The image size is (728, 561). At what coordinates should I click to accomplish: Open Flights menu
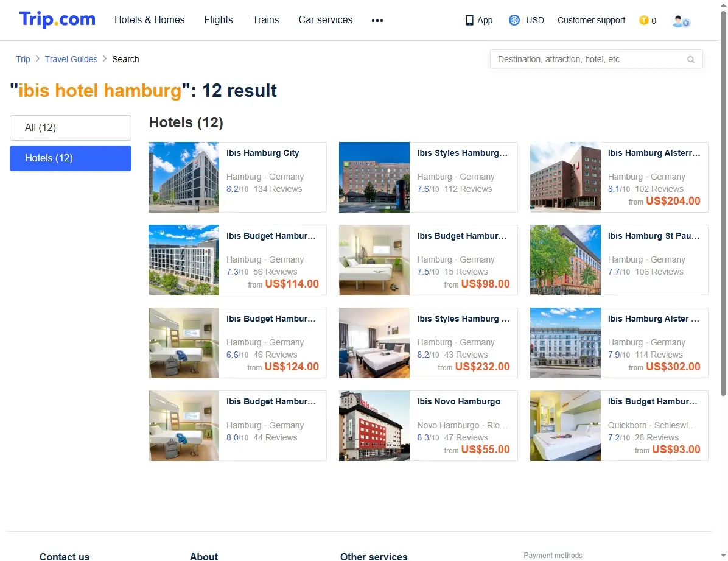218,19
